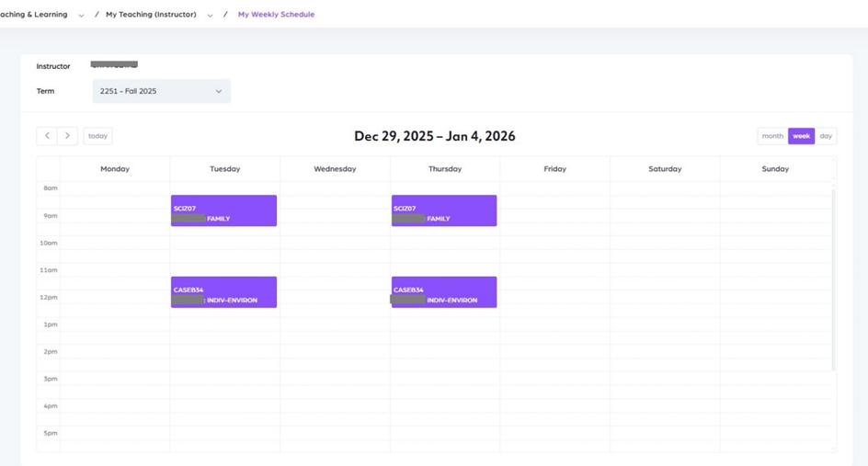Go to previous week using left arrow
Screen dimensions: 868x466
(47, 136)
